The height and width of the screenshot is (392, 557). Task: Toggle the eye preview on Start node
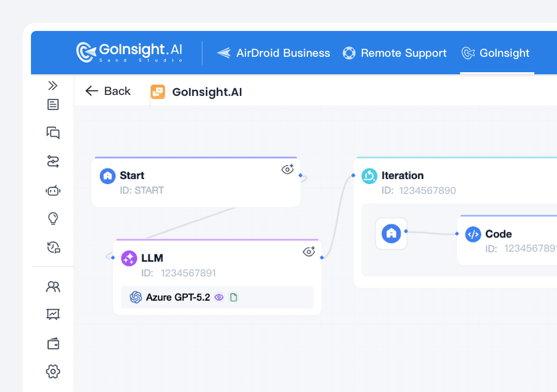[x=287, y=169]
